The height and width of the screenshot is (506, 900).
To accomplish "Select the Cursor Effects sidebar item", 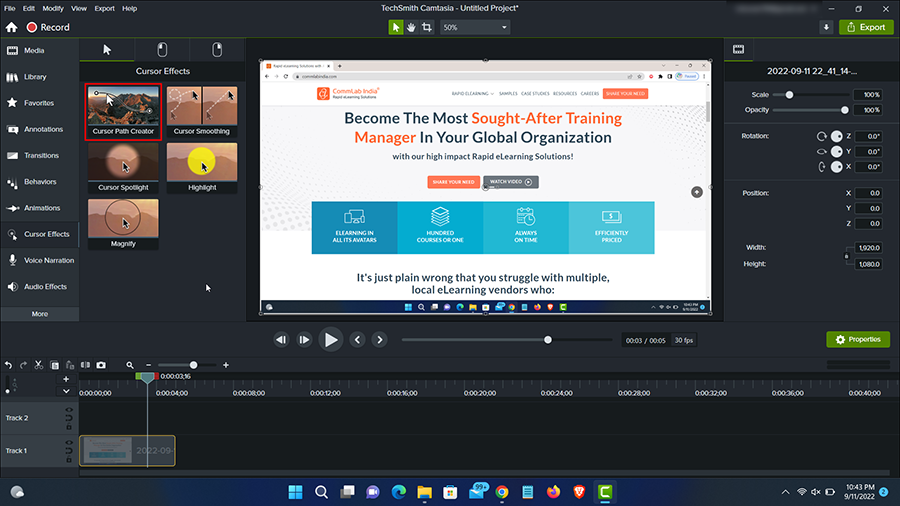I will click(x=39, y=234).
